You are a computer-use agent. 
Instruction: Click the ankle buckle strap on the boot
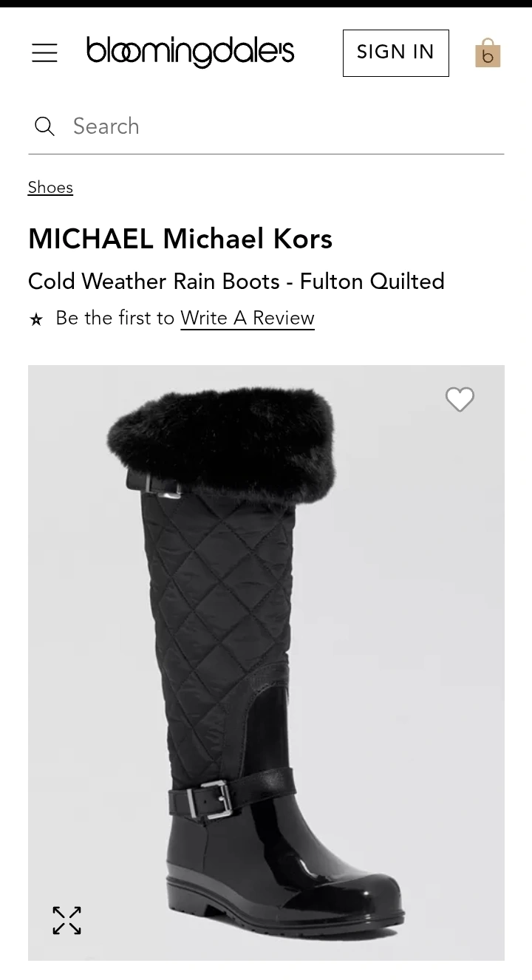pos(231,794)
